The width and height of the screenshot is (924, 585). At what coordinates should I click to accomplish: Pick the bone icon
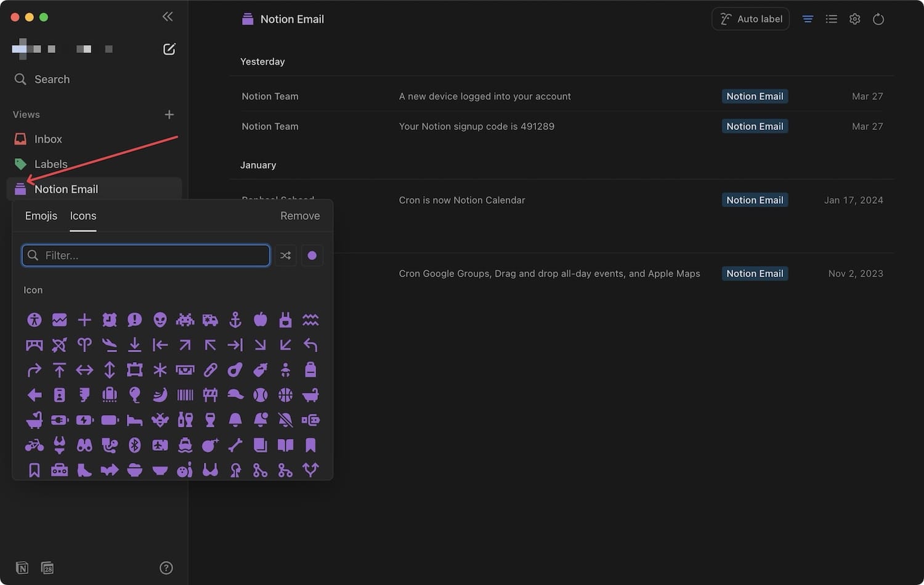pos(235,445)
